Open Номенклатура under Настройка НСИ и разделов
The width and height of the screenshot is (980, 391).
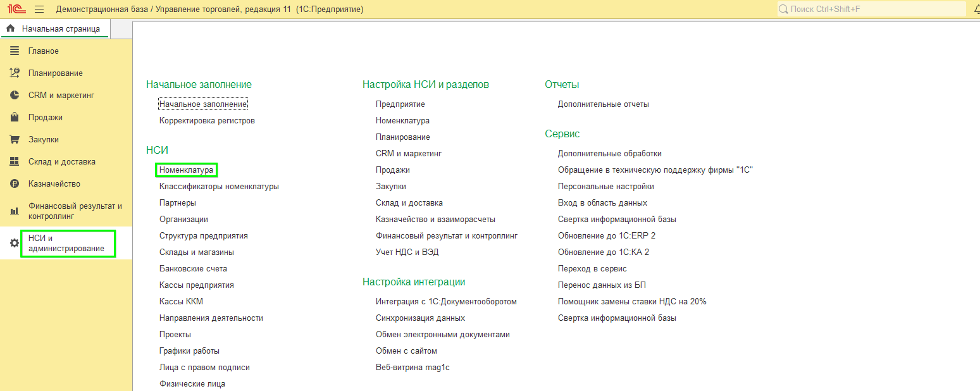pos(402,120)
